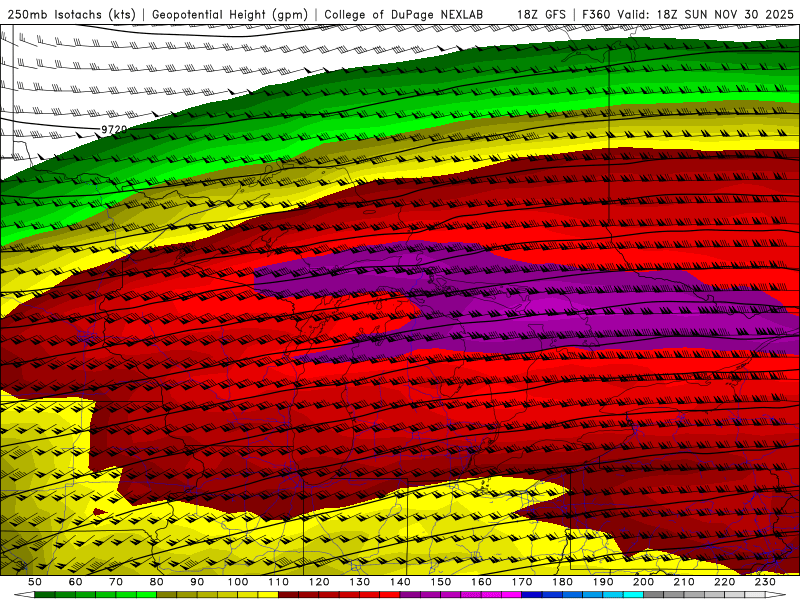Screen dimensions: 800x600
Task: Click the 140 value on color scale
Action: pos(400,582)
